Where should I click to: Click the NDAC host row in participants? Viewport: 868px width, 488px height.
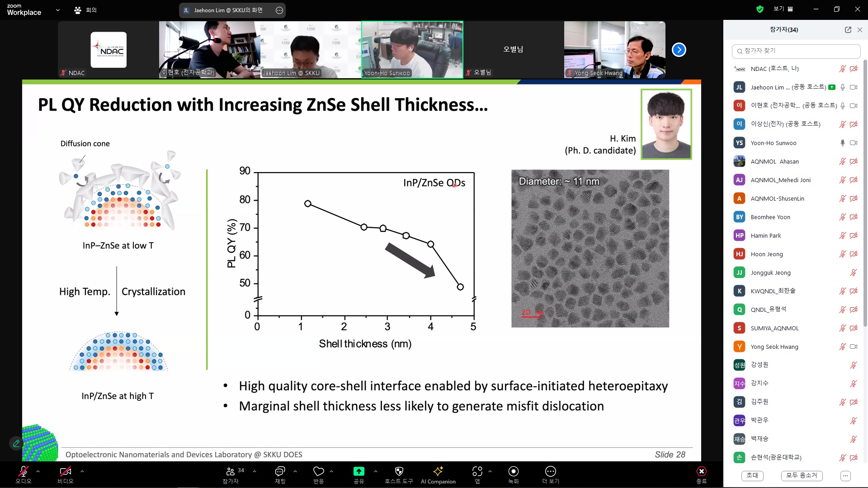click(x=796, y=69)
